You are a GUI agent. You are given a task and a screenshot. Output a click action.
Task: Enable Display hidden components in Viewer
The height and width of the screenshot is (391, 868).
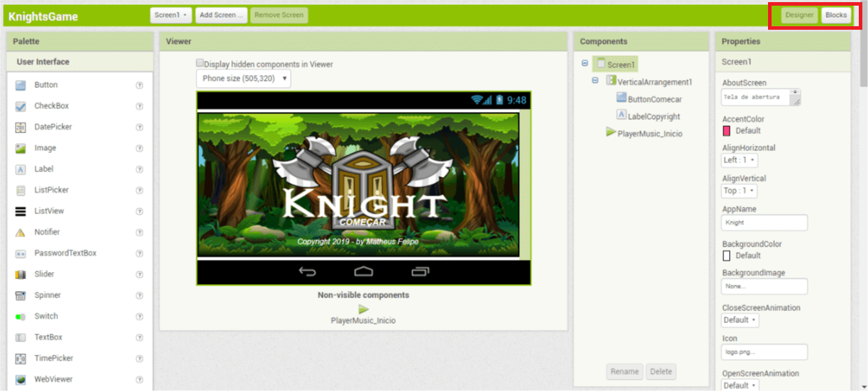(x=200, y=63)
